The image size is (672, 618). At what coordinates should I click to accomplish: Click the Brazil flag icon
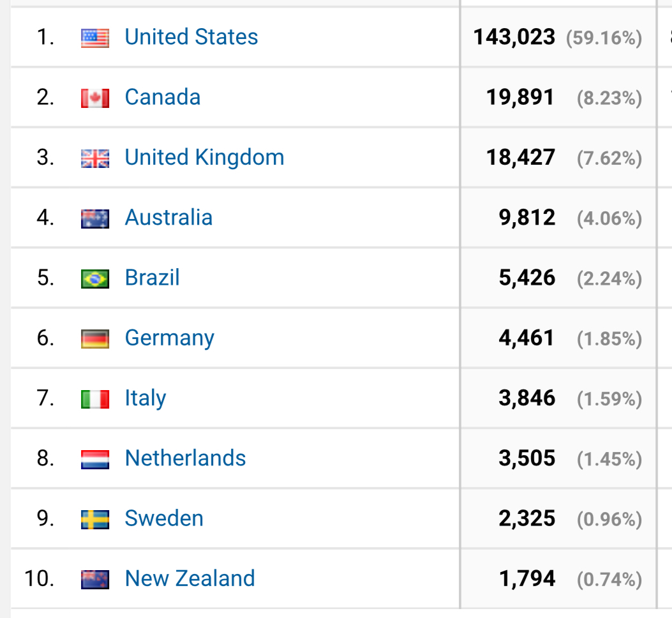[x=95, y=279]
